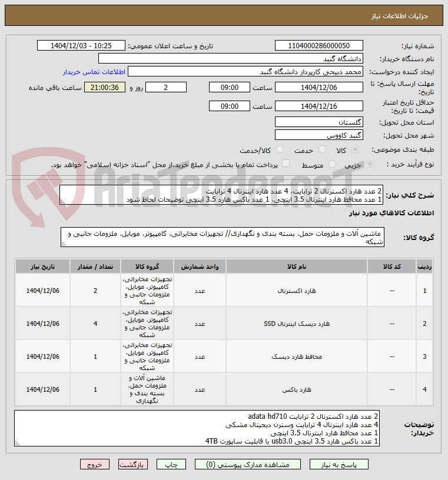Select the خدمت radio button
Viewport: 448px width, 480px height.
coord(323,149)
